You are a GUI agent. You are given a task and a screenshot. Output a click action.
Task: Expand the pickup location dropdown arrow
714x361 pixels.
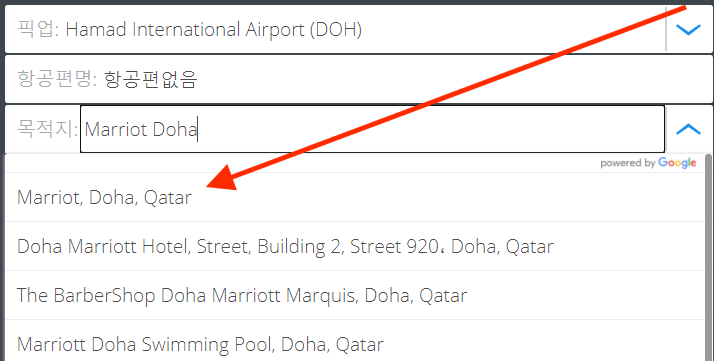click(x=688, y=30)
